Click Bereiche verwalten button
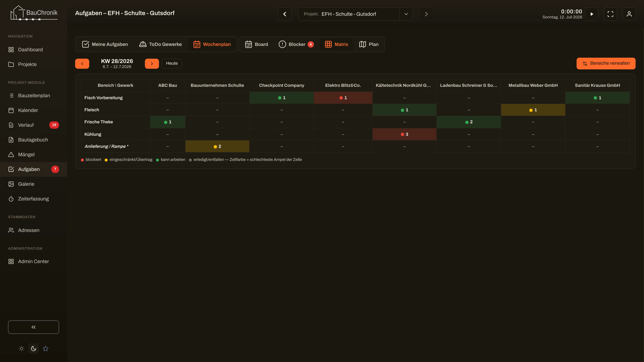The height and width of the screenshot is (362, 644). [606, 64]
